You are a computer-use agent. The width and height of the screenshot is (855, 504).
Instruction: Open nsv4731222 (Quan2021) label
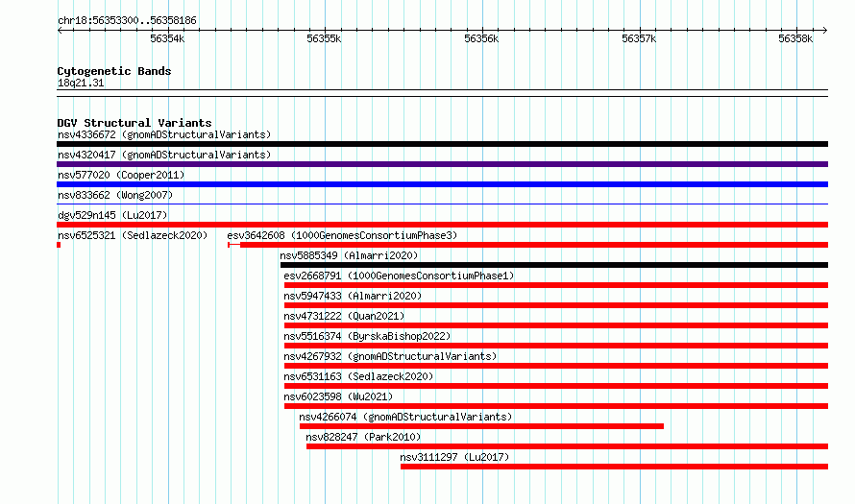click(344, 316)
